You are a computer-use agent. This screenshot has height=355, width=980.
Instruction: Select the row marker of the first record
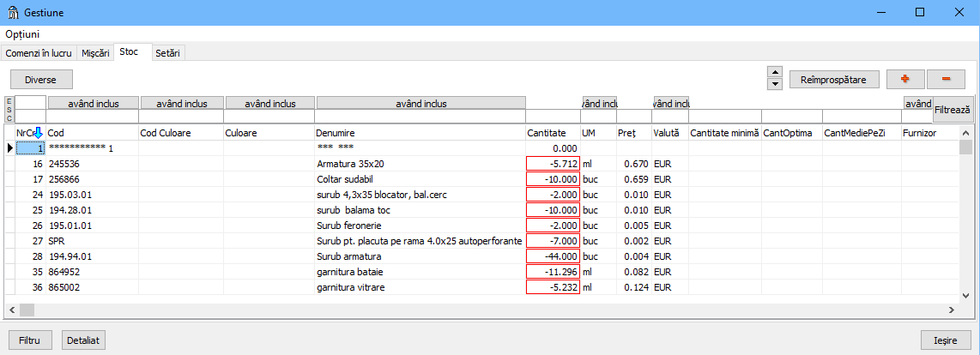[9, 147]
